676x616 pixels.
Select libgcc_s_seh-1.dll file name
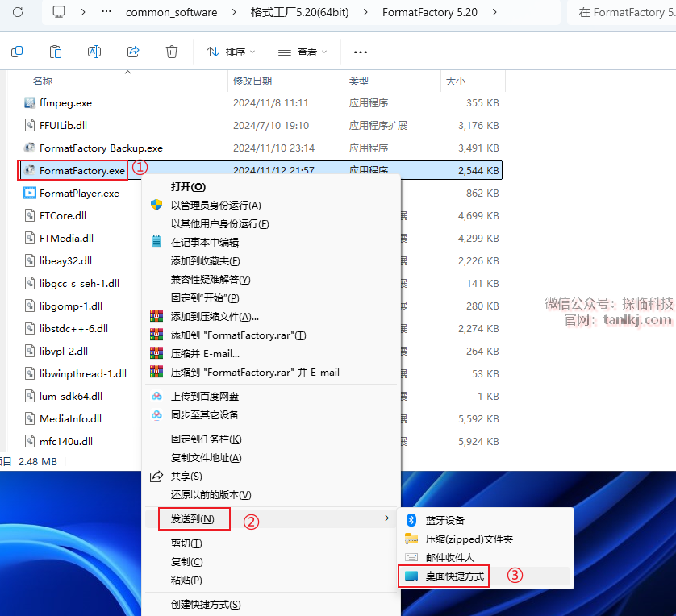click(79, 284)
